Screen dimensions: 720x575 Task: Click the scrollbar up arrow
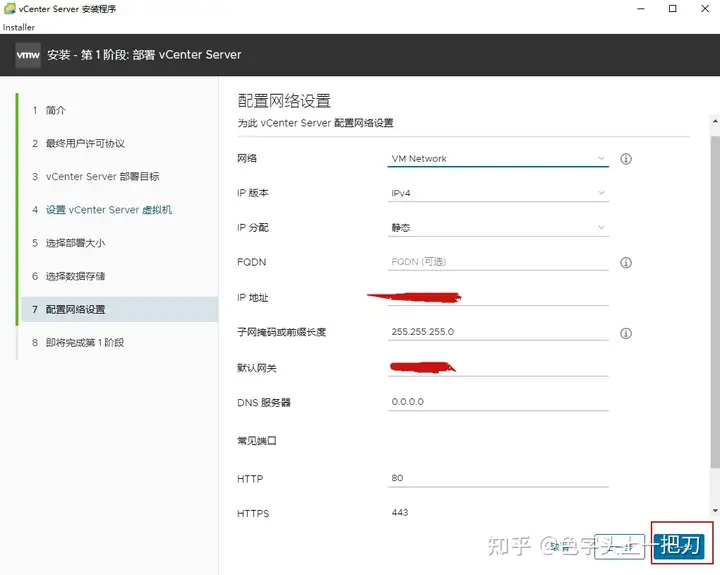coord(715,121)
